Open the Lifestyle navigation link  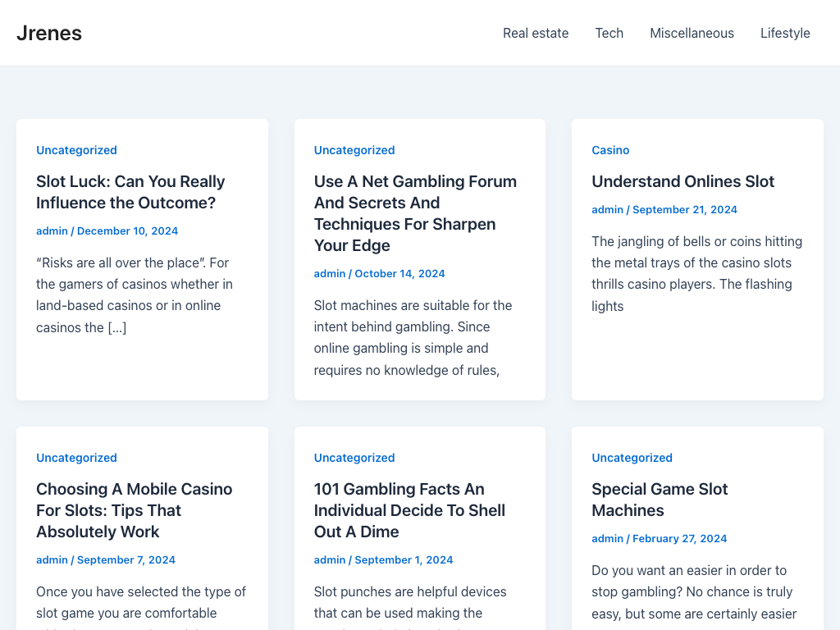784,33
